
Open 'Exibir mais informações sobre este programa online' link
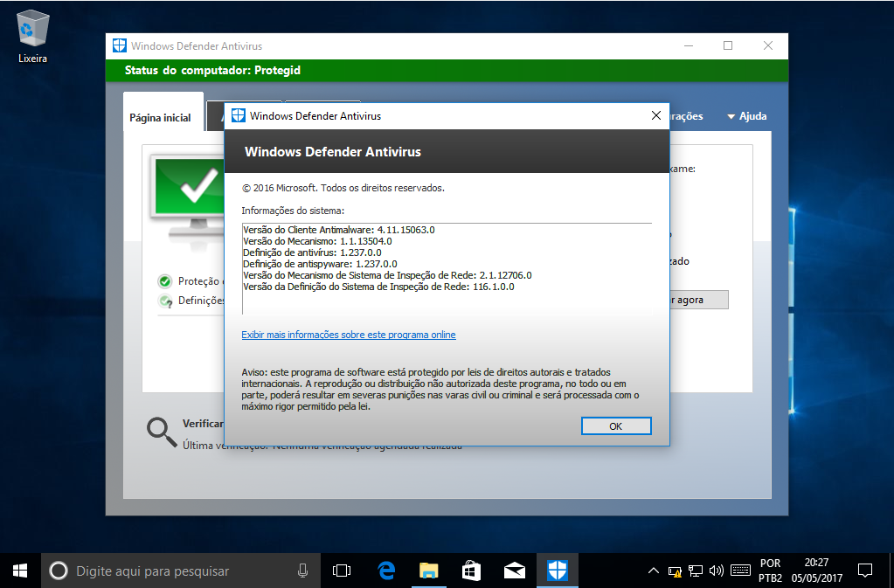coord(349,335)
